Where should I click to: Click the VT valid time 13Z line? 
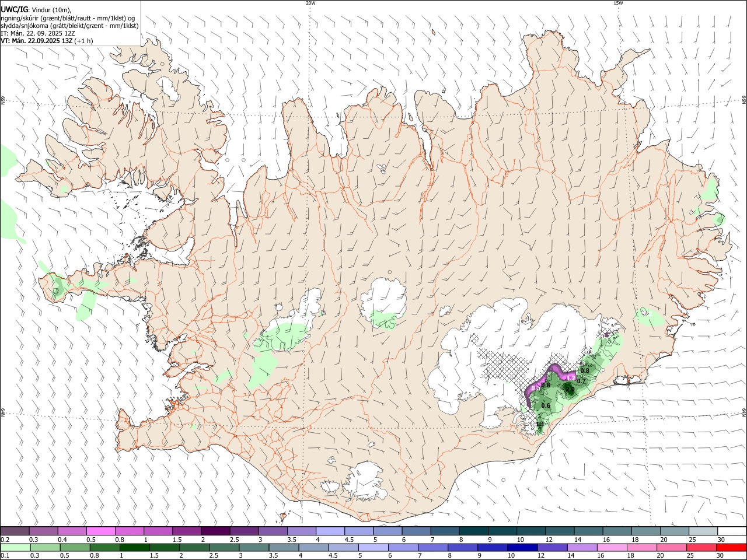[x=46, y=41]
